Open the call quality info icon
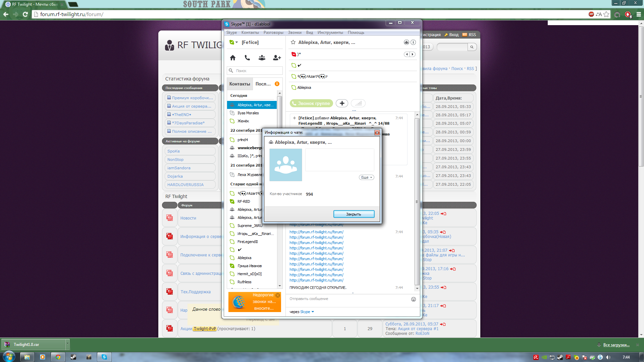The width and height of the screenshot is (644, 362). click(x=358, y=103)
